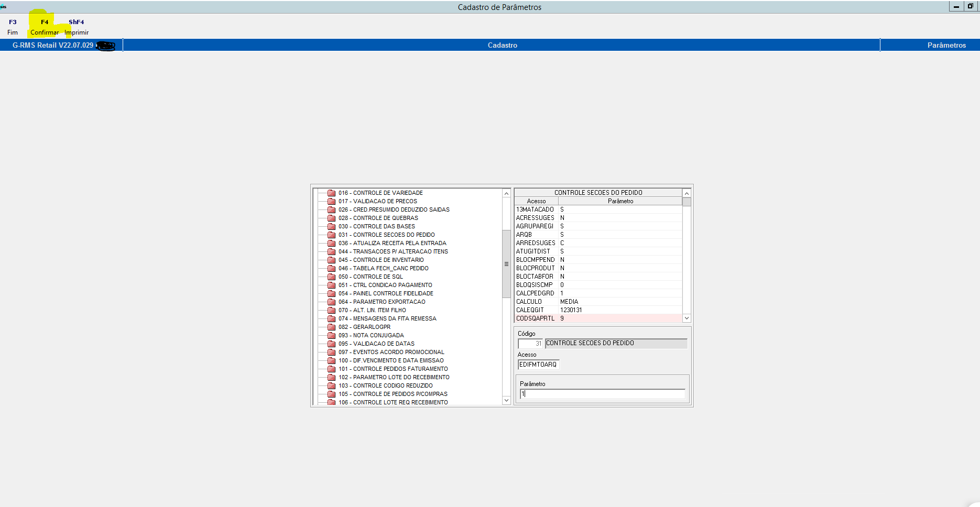Select the BLOCTABFOR row
The image size is (980, 507).
tap(598, 277)
